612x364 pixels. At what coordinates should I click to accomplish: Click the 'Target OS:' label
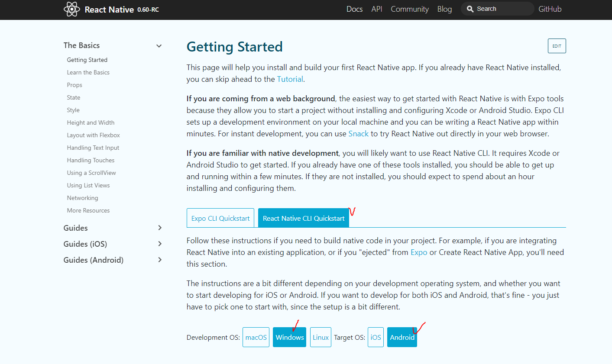[x=350, y=338]
